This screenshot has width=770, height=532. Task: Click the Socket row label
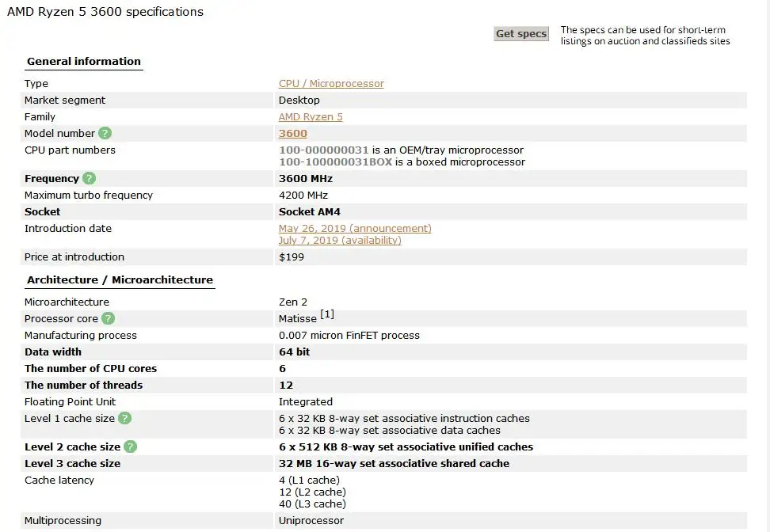pyautogui.click(x=42, y=211)
